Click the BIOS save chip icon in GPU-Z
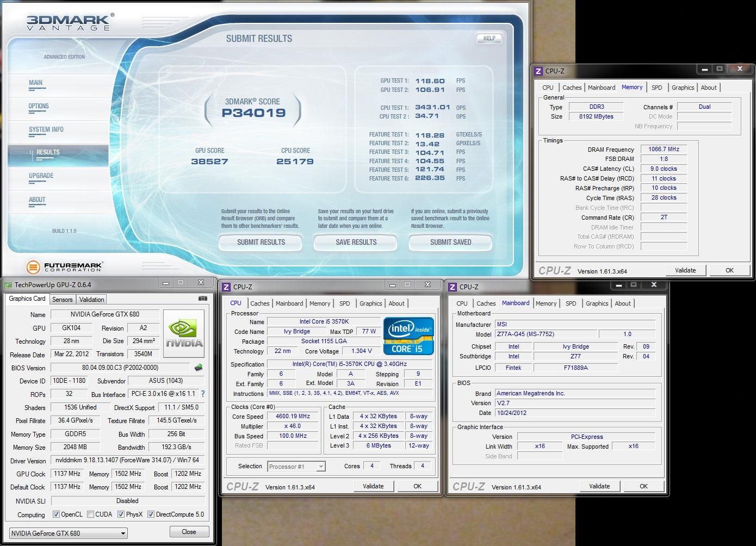The image size is (756, 546). pyautogui.click(x=199, y=368)
